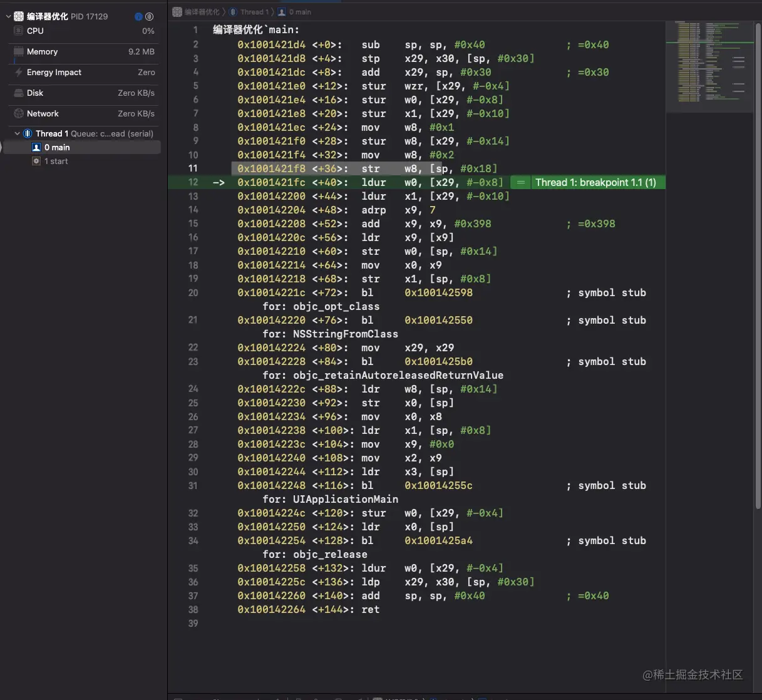The image size is (762, 700).
Task: Click the ldp x29, x30 instruction on line 36
Action: coord(448,582)
